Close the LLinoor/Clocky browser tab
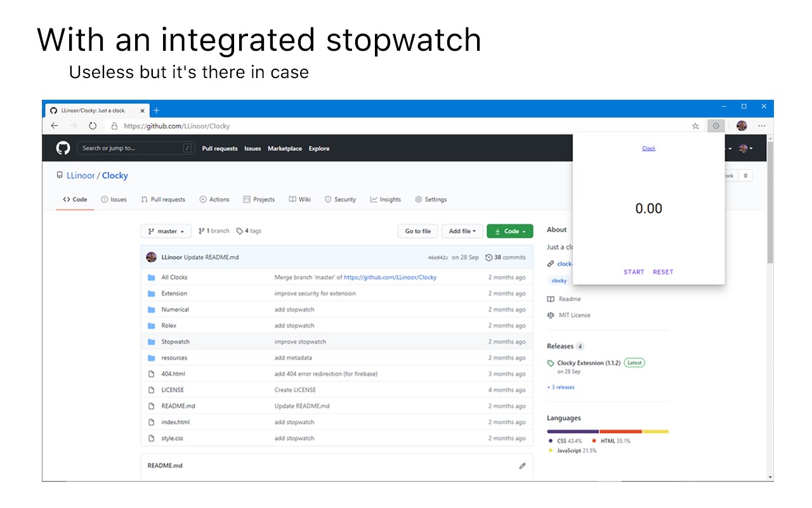 [142, 110]
